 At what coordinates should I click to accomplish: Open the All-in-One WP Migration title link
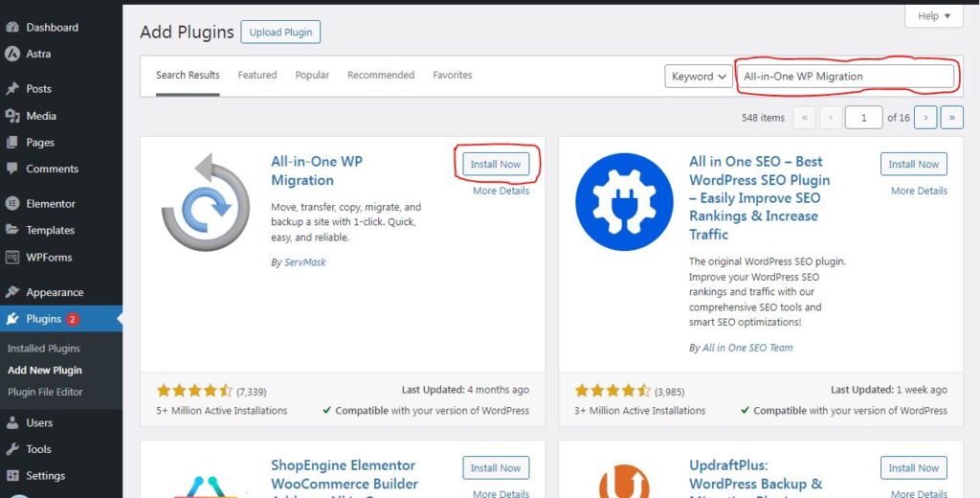point(316,170)
